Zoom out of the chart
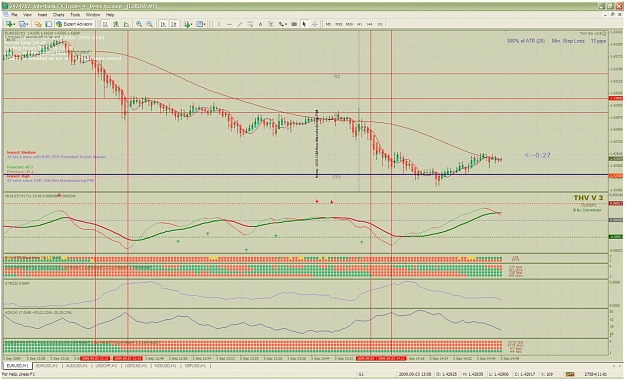Image resolution: width=625 pixels, height=379 pixels. 149,24
